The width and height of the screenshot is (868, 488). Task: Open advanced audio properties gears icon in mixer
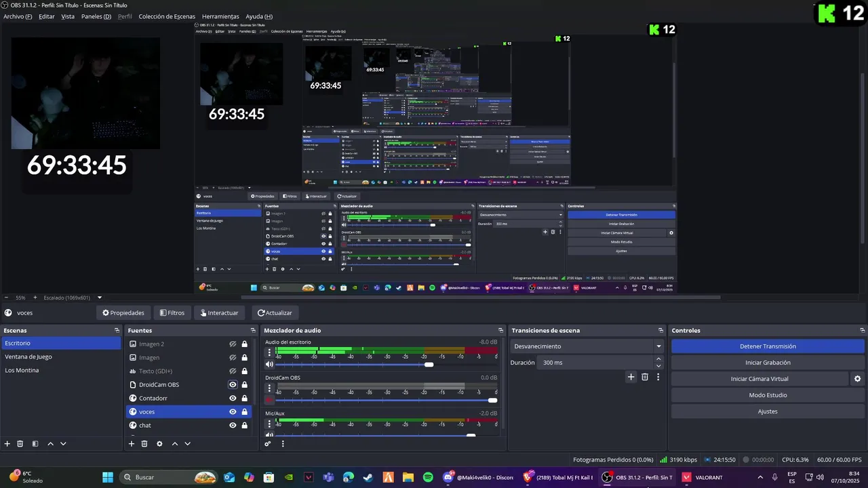tap(268, 444)
